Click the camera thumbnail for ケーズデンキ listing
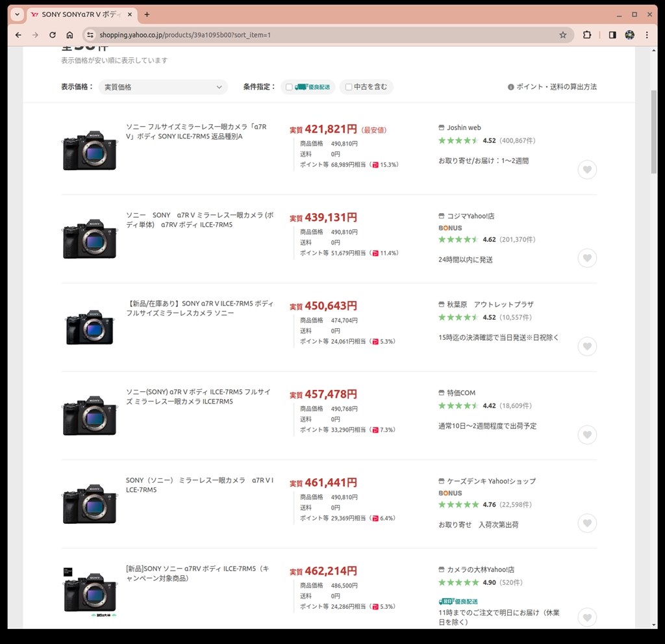 coord(90,504)
